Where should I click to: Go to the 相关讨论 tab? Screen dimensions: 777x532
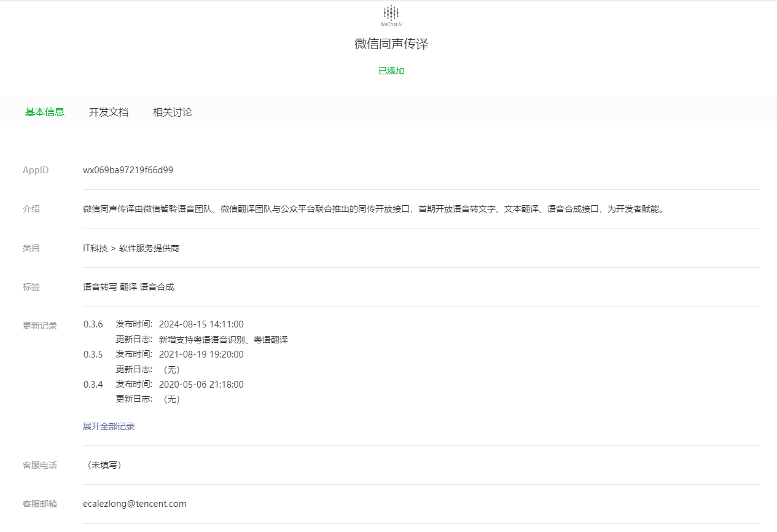(x=173, y=112)
